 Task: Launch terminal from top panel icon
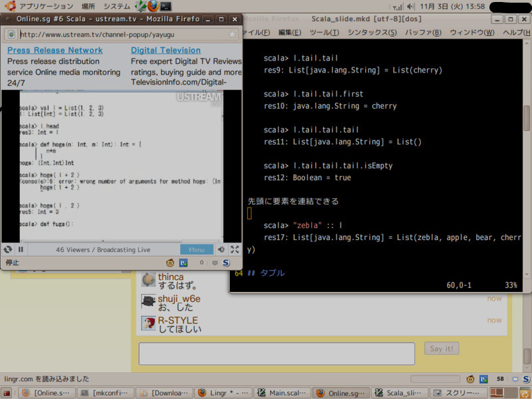point(166,6)
